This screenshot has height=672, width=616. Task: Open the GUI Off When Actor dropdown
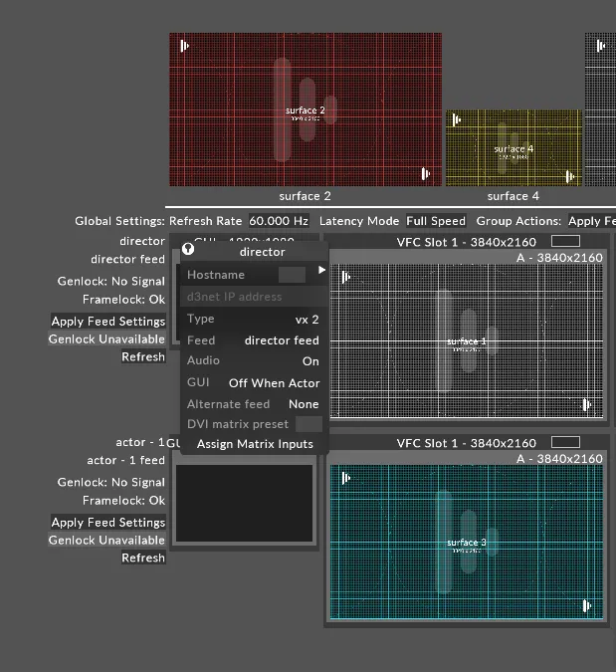click(x=274, y=383)
